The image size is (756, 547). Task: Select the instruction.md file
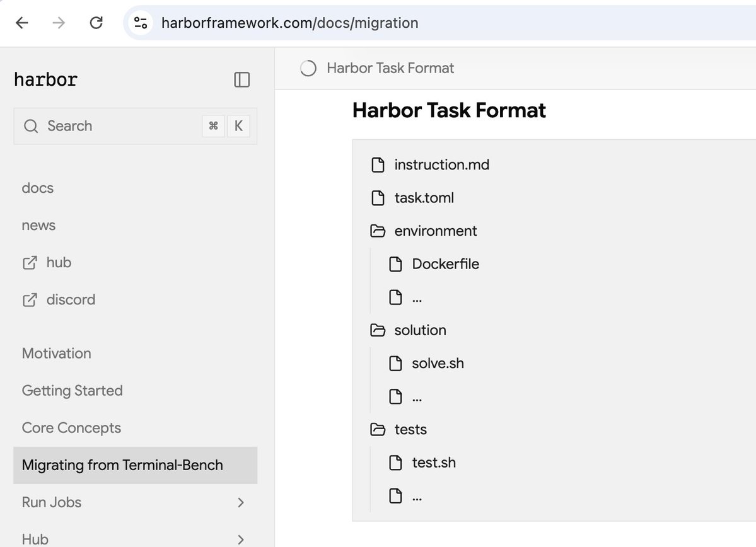click(x=441, y=165)
